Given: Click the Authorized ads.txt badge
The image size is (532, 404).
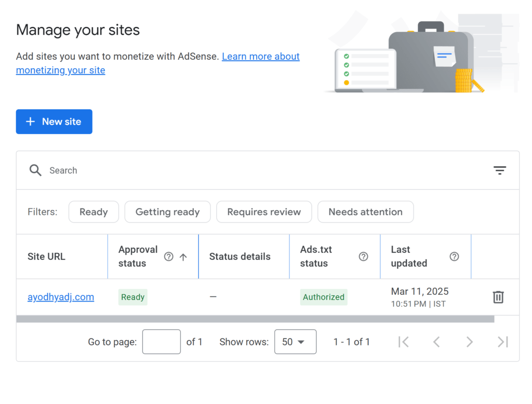Looking at the screenshot, I should [324, 297].
